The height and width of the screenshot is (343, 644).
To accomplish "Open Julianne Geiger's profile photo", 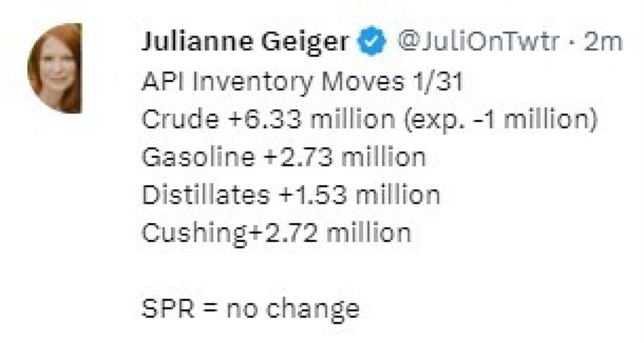I will coord(55,68).
